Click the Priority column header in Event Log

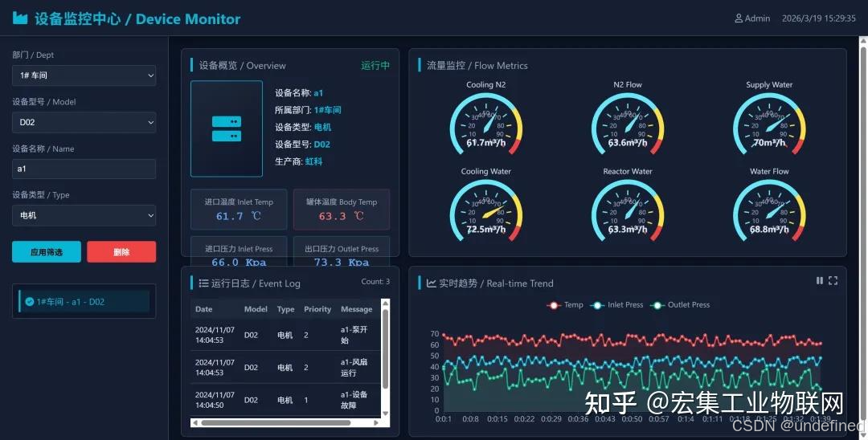pos(317,309)
